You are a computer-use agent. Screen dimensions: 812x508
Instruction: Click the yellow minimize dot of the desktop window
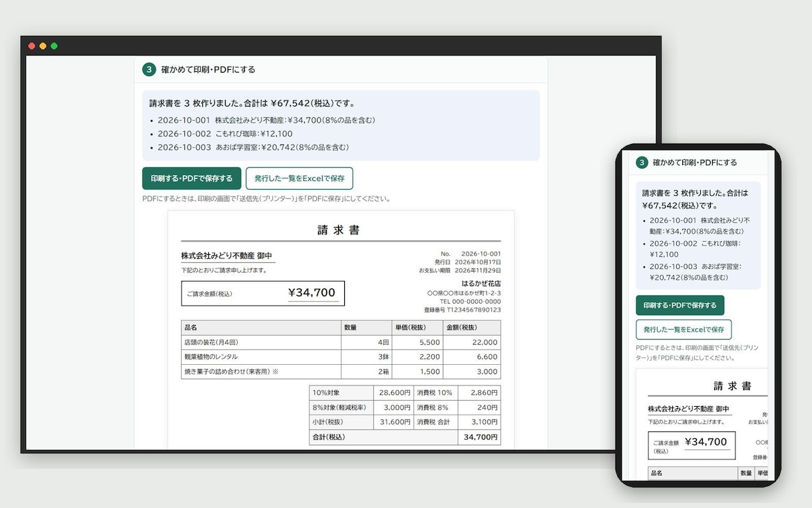[43, 46]
